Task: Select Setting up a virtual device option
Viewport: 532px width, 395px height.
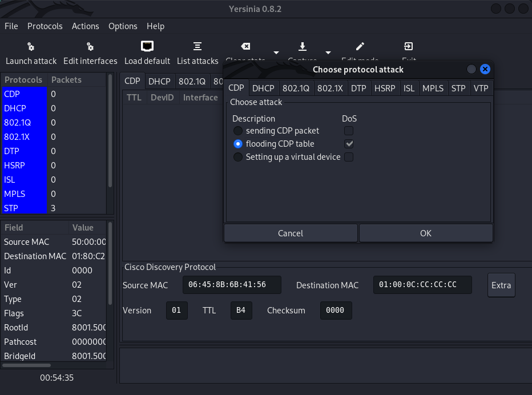Action: (x=238, y=157)
